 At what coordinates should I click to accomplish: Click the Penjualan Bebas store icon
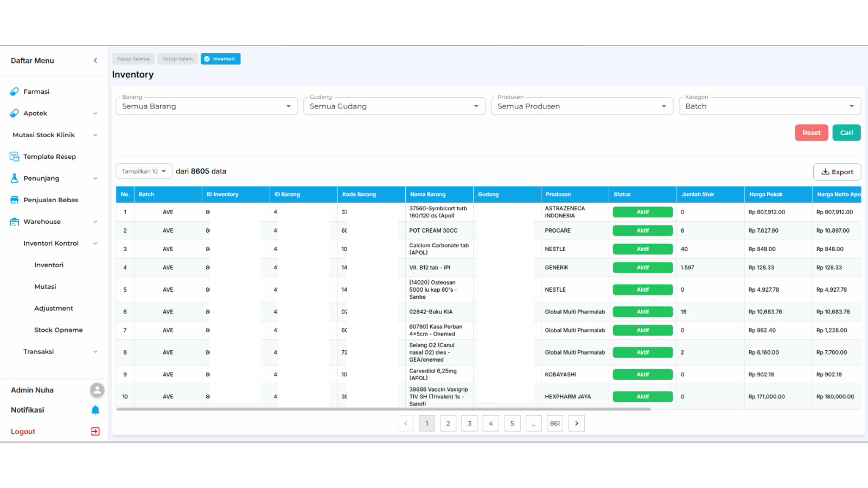[x=15, y=200]
